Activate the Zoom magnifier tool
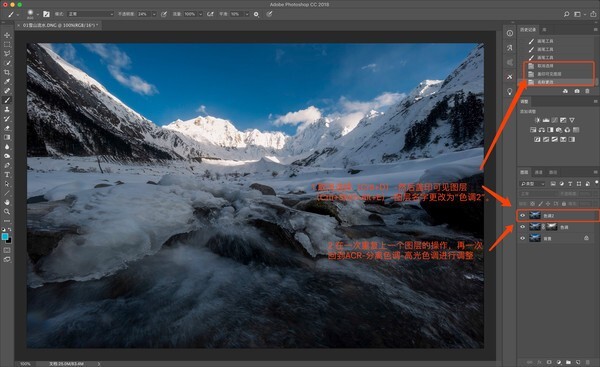This screenshot has width=600, height=367. 7,212
